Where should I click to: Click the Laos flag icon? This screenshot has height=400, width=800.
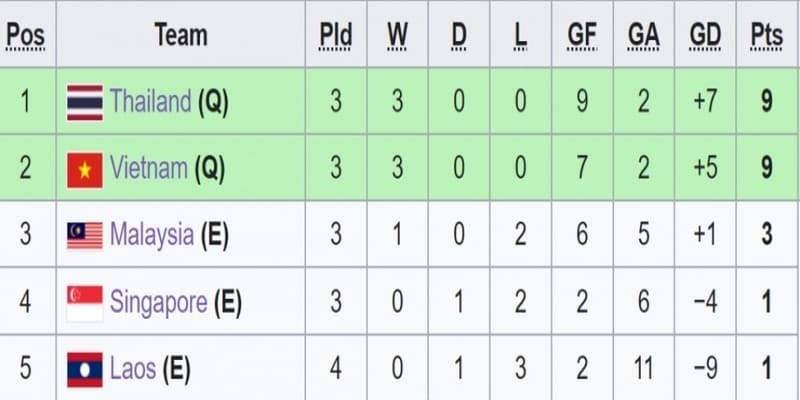(85, 370)
